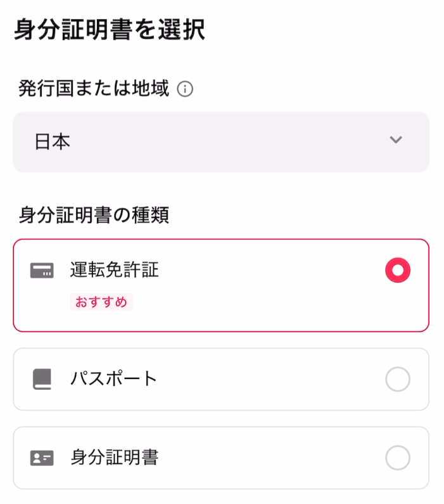Choose the 身分証明書 option label

pos(114,457)
